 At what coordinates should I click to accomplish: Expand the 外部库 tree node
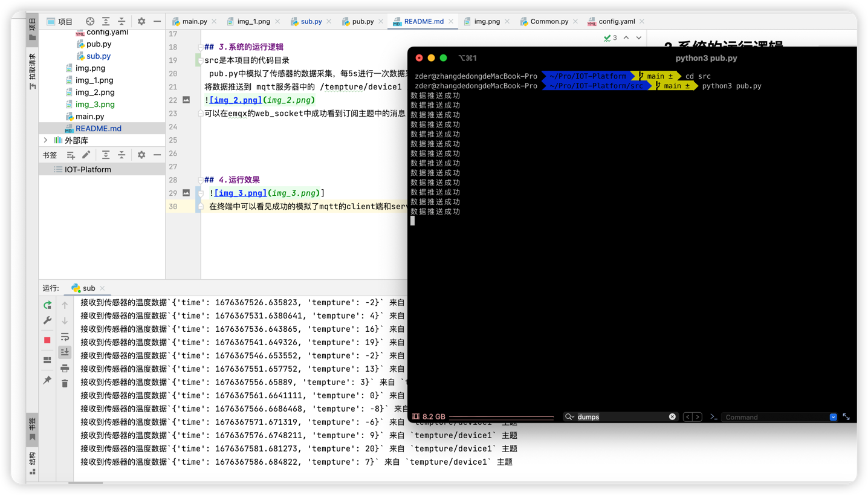pos(45,140)
